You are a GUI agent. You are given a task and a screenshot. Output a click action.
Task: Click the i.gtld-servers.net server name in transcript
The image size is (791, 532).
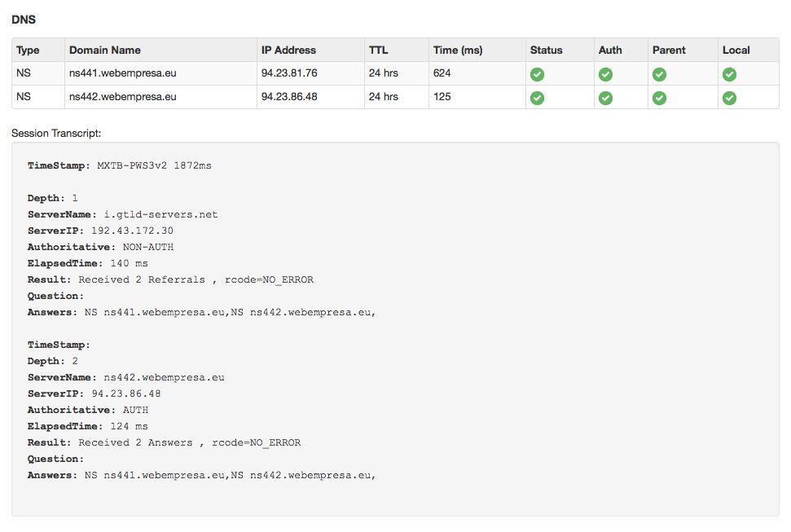point(160,214)
